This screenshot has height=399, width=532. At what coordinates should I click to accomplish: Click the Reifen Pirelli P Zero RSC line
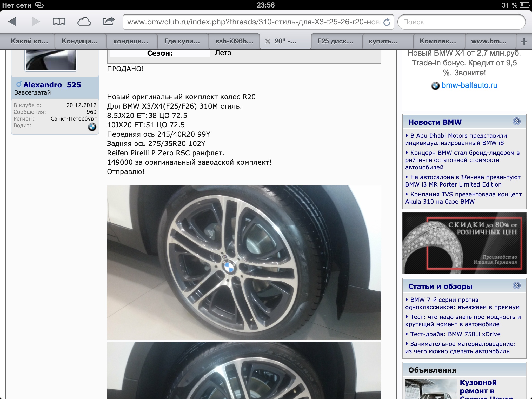tap(165, 153)
